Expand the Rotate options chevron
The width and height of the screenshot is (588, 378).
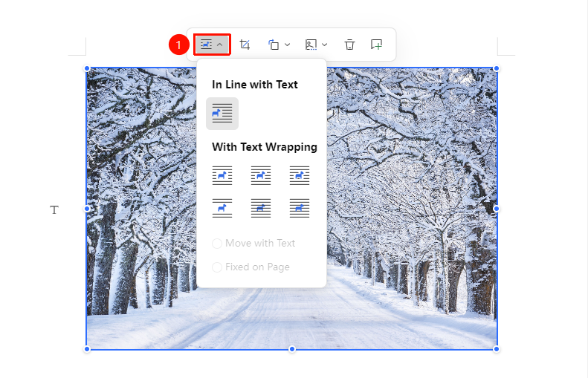point(287,45)
